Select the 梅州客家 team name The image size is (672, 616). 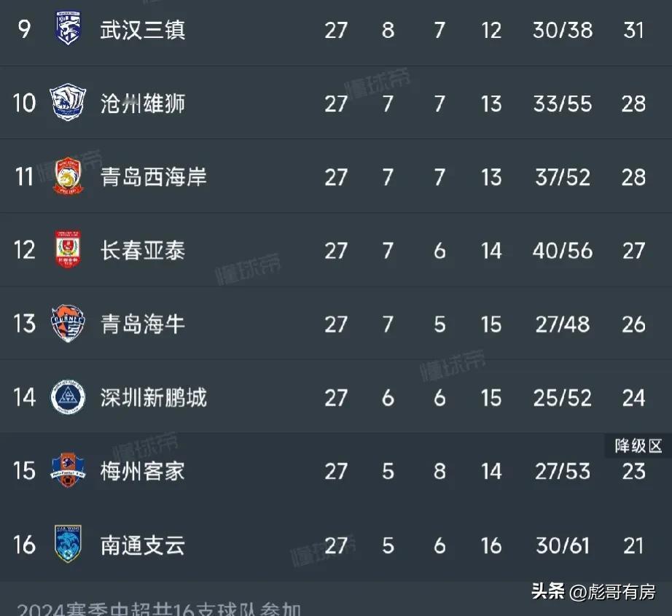click(x=143, y=471)
